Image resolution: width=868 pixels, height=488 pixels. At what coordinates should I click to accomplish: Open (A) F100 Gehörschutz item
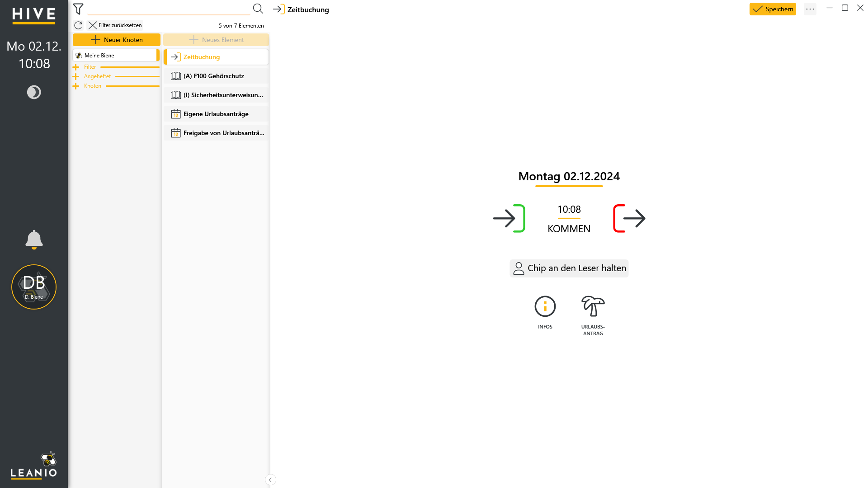click(216, 76)
